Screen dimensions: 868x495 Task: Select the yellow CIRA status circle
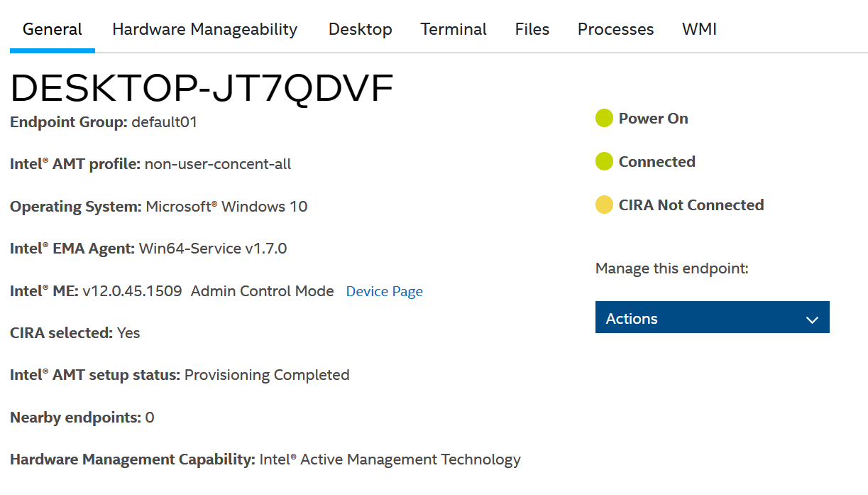click(x=604, y=205)
